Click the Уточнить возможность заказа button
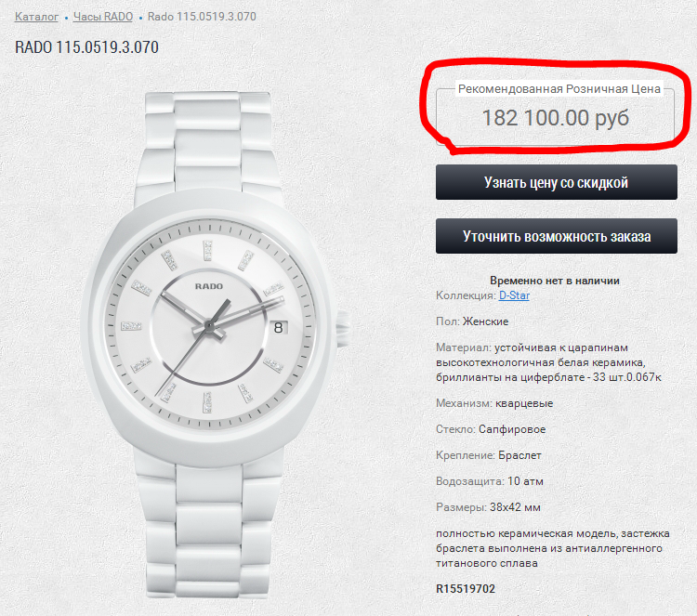 pos(556,236)
